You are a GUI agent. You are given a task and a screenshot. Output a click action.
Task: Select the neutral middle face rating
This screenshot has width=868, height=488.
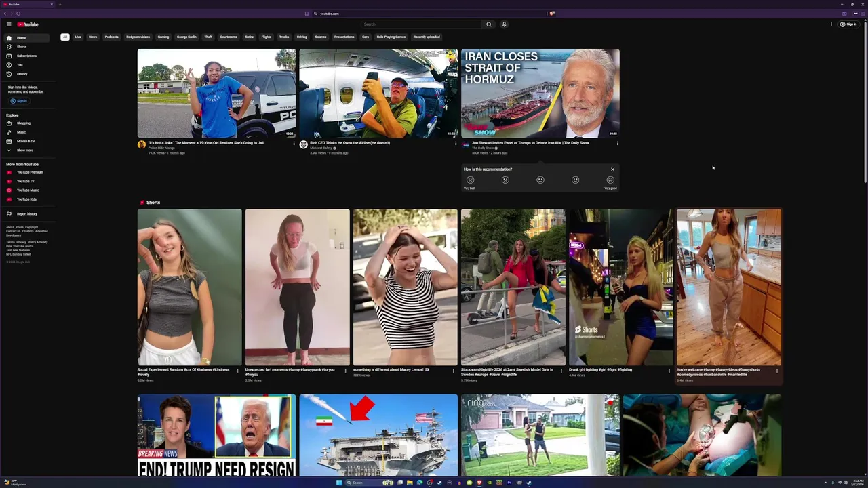click(x=540, y=180)
